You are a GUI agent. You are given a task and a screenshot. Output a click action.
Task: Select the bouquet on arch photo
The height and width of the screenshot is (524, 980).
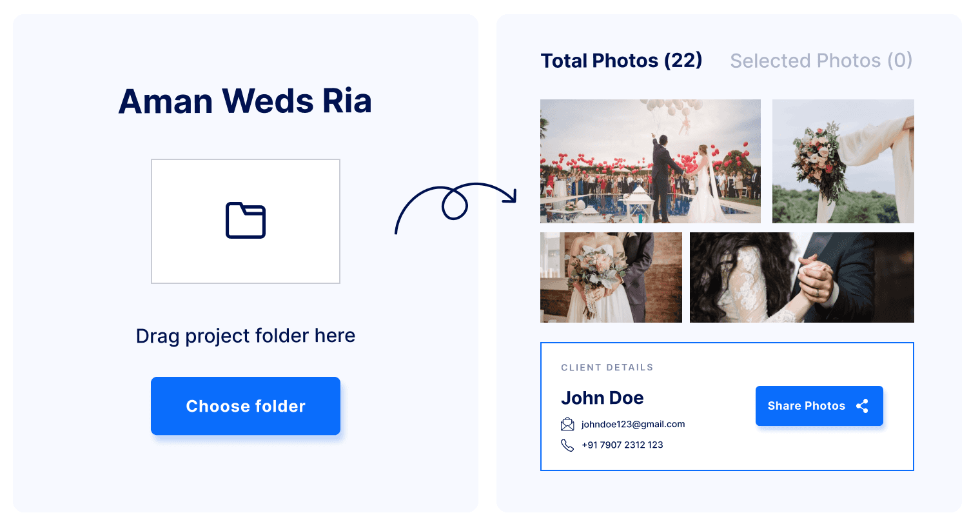pyautogui.click(x=843, y=161)
